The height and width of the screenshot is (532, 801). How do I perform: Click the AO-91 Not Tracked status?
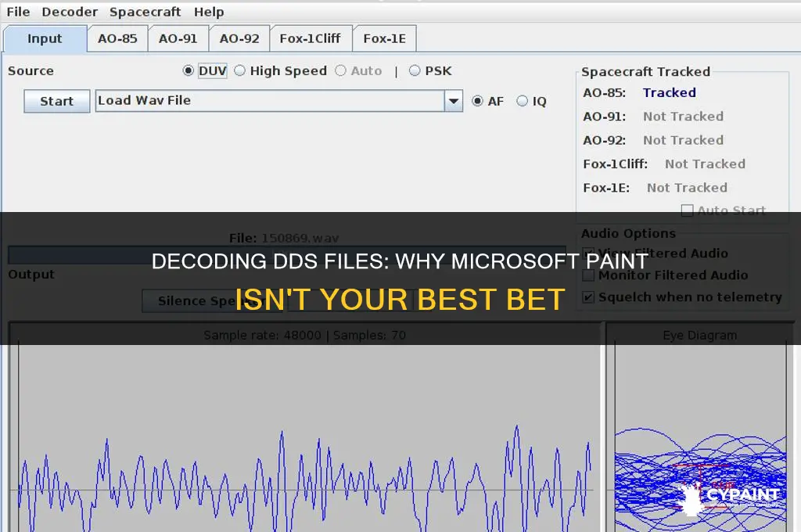coord(683,117)
